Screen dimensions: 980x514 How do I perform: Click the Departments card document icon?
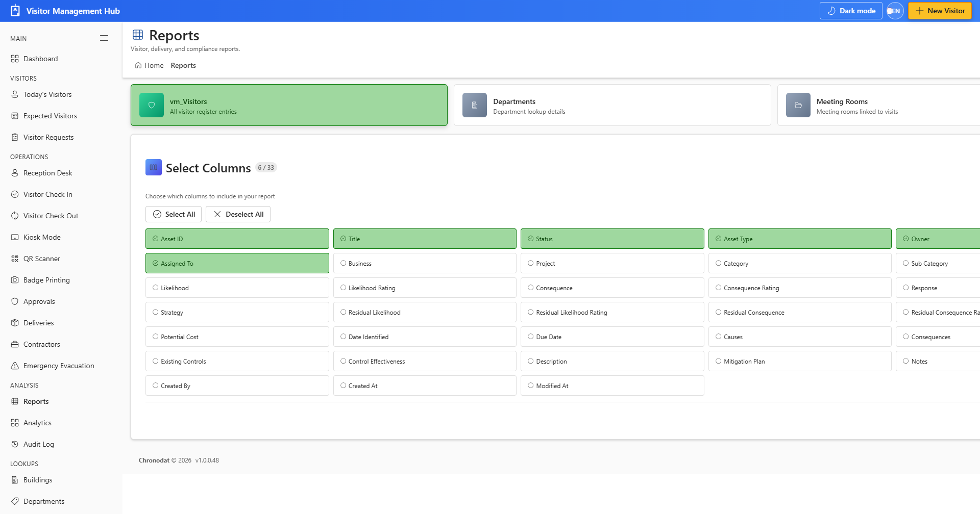click(x=475, y=105)
